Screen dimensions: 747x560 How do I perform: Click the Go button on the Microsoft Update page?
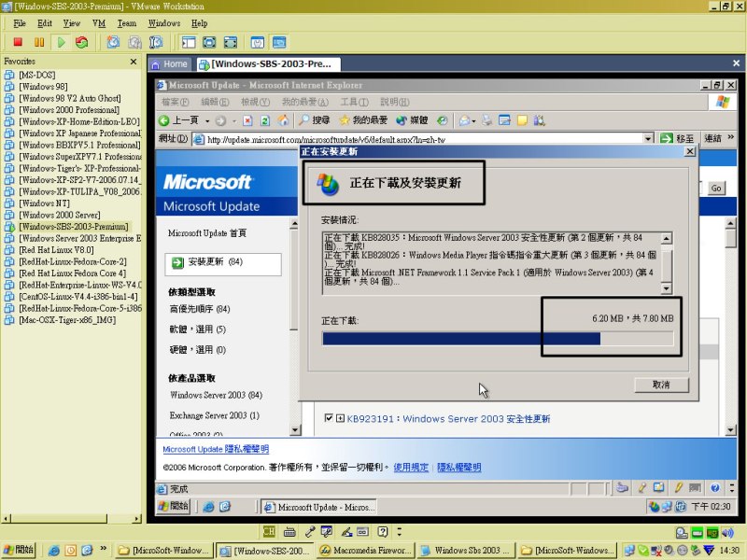click(x=715, y=189)
